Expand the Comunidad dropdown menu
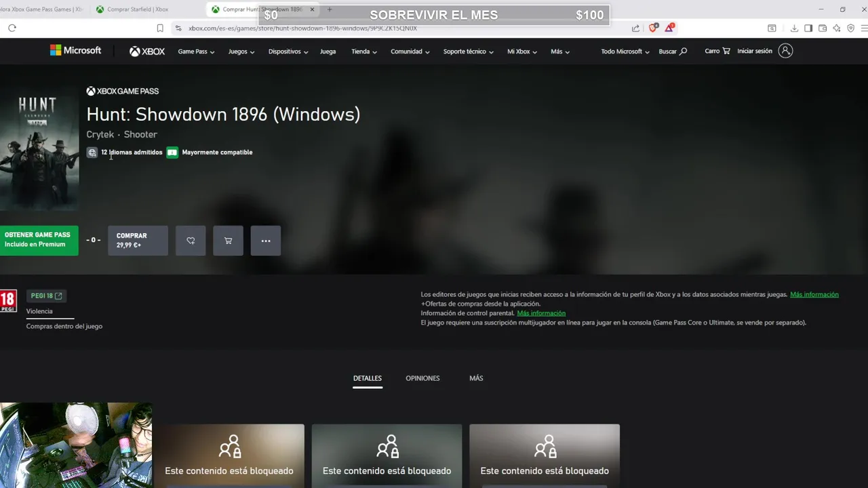868x488 pixels. point(410,52)
